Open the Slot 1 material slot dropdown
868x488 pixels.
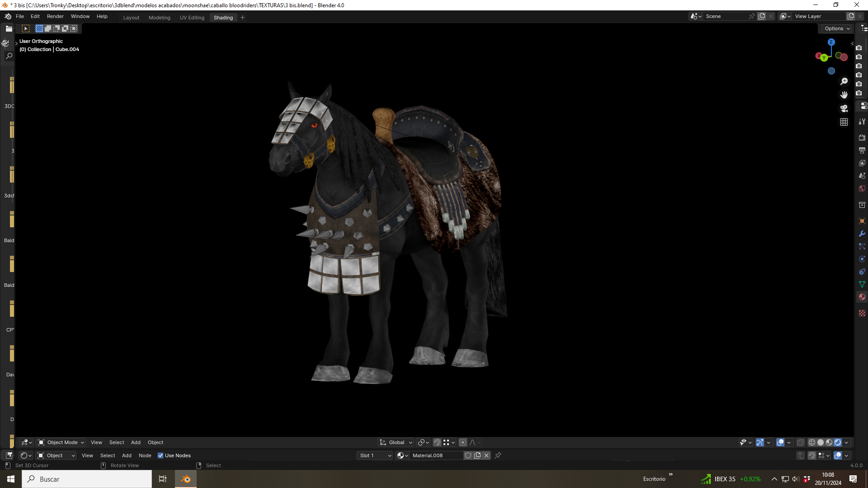[x=375, y=455]
